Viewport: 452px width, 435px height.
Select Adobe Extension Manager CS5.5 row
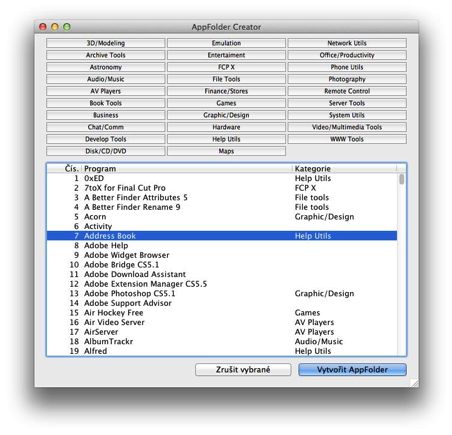(x=222, y=284)
